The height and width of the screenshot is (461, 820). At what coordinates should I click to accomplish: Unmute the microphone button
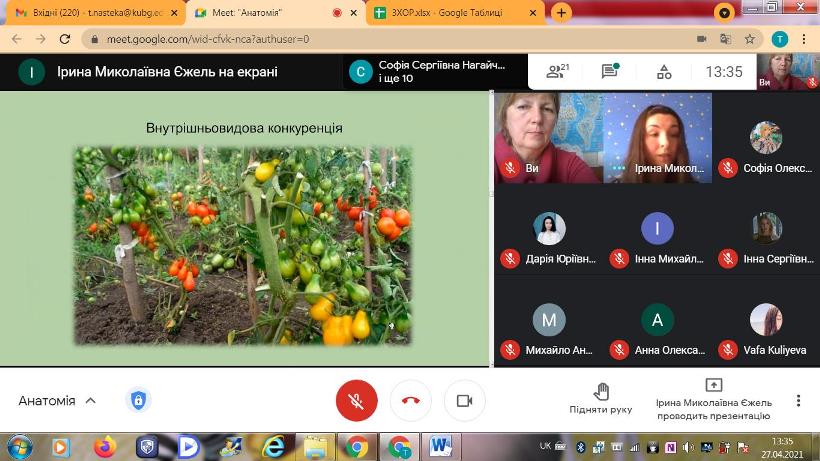356,401
